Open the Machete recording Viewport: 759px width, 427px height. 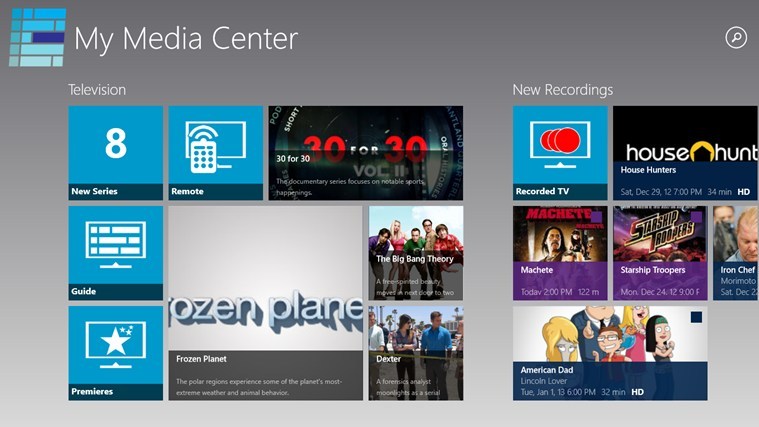click(560, 253)
